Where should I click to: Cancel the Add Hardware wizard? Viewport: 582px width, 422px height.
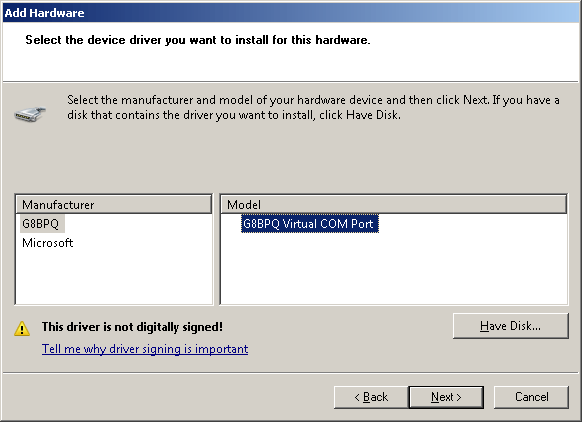pyautogui.click(x=531, y=397)
